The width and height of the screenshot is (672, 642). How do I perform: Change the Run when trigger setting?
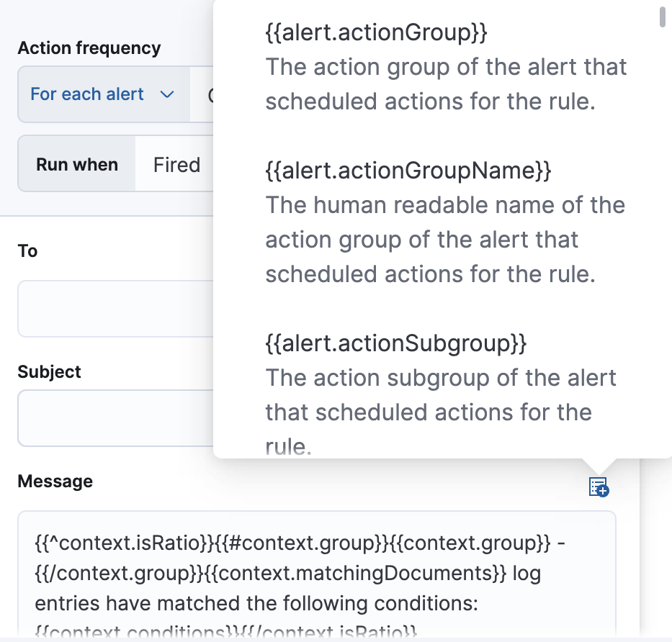point(76,163)
